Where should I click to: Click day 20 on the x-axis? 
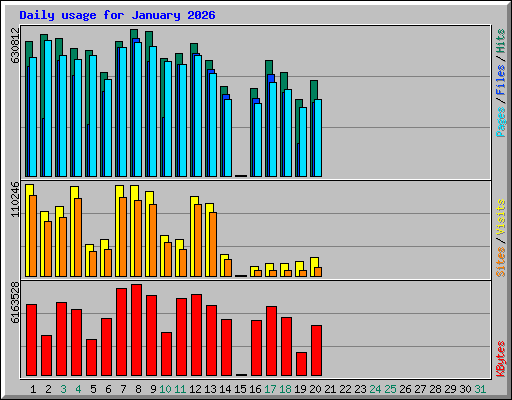point(315,389)
